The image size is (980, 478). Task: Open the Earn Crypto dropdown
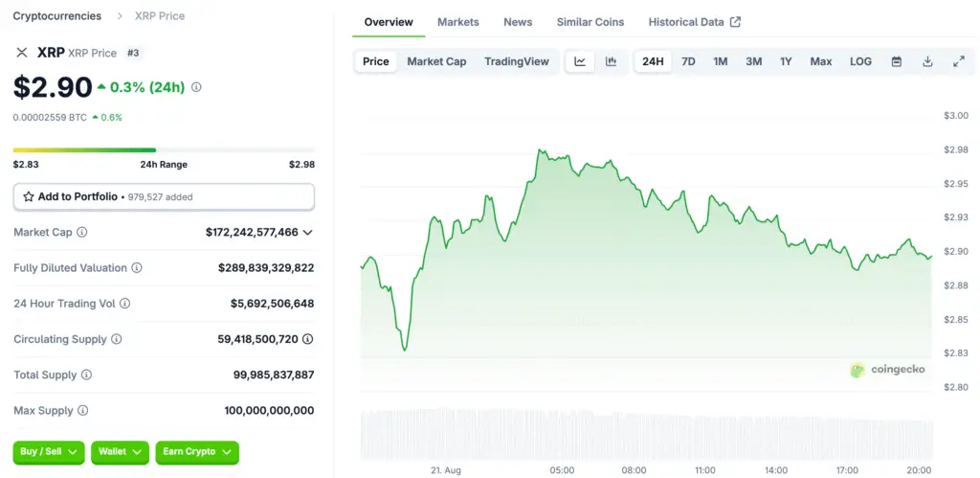(196, 452)
